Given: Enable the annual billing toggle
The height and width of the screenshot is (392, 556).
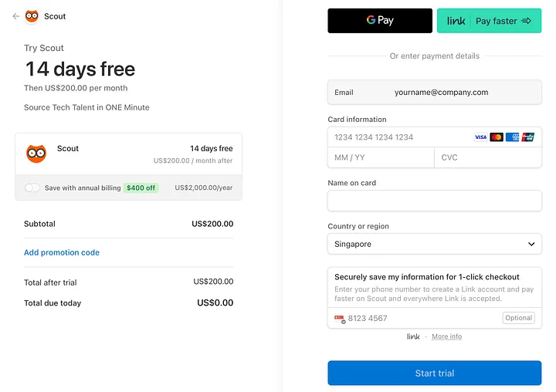Looking at the screenshot, I should click(32, 188).
